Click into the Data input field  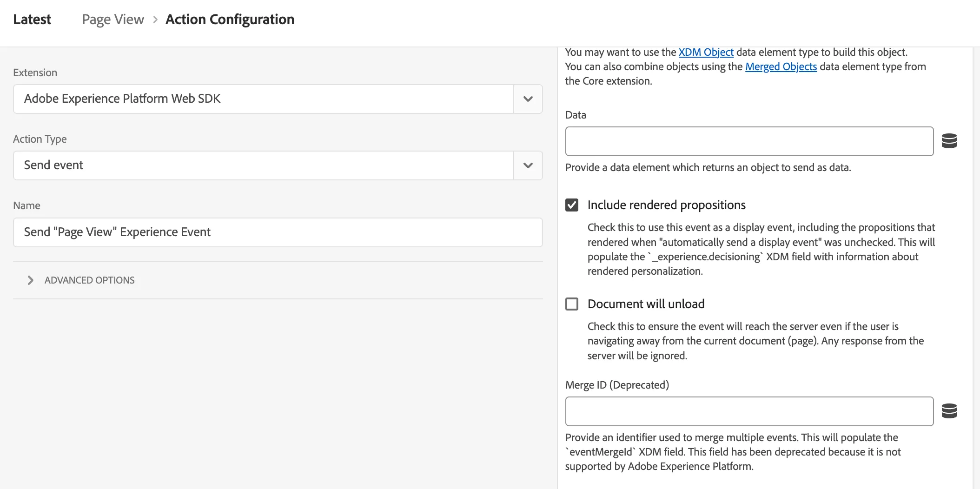point(749,141)
